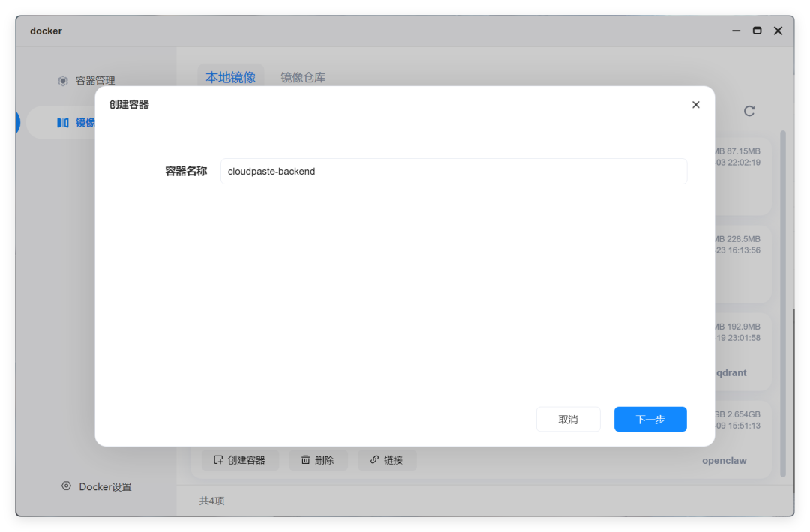This screenshot has height=532, width=810.
Task: Maximize the docker window
Action: click(756, 31)
